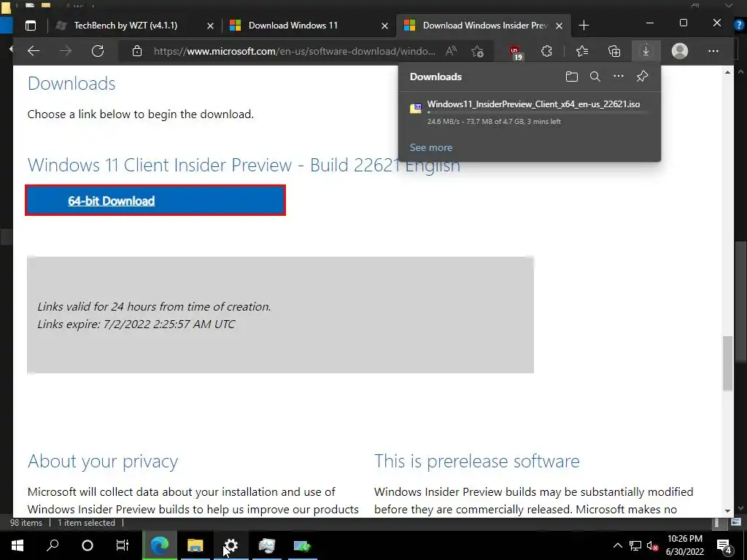Open Cortana from the taskbar

coord(88,545)
